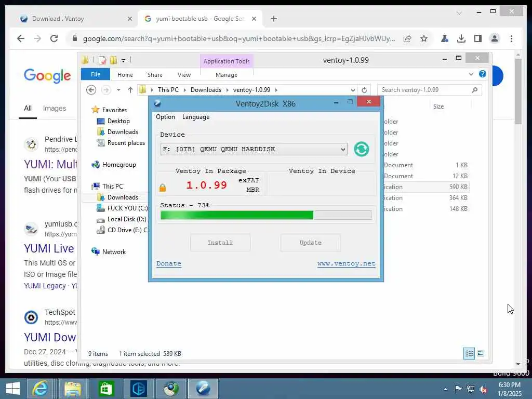The width and height of the screenshot is (532, 399).
Task: Open the Manage tab under Application Tools
Action: click(x=227, y=75)
